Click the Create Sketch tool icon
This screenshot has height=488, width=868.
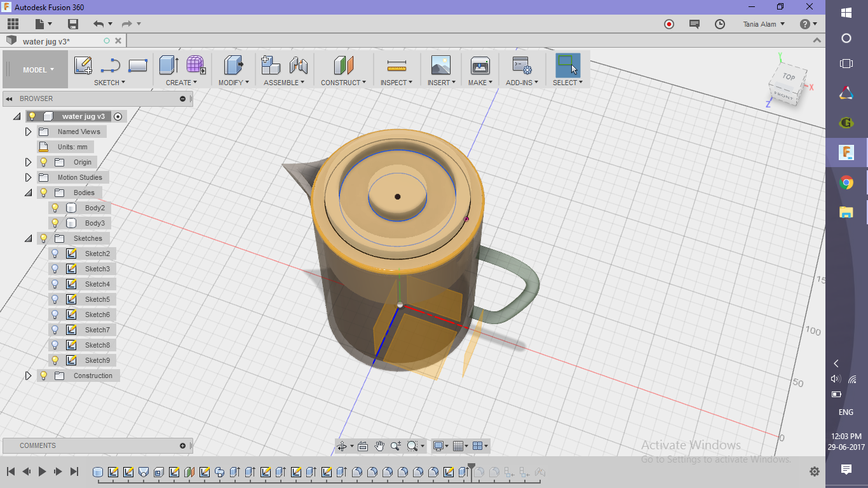pos(83,65)
